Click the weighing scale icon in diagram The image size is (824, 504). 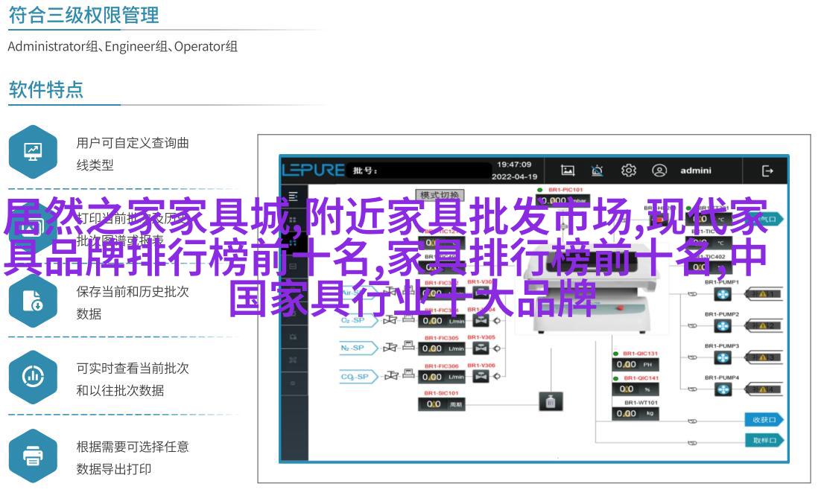pyautogui.click(x=550, y=402)
